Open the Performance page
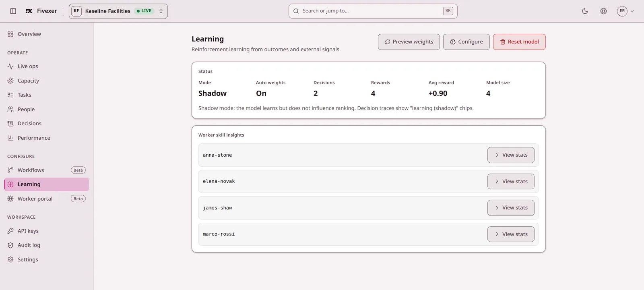The height and width of the screenshot is (290, 644). [46, 138]
